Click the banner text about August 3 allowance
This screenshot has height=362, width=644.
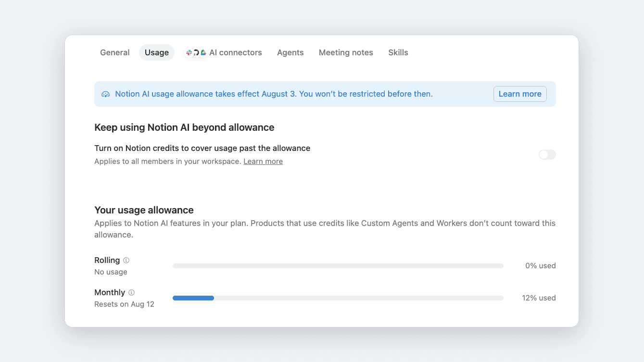coord(274,94)
